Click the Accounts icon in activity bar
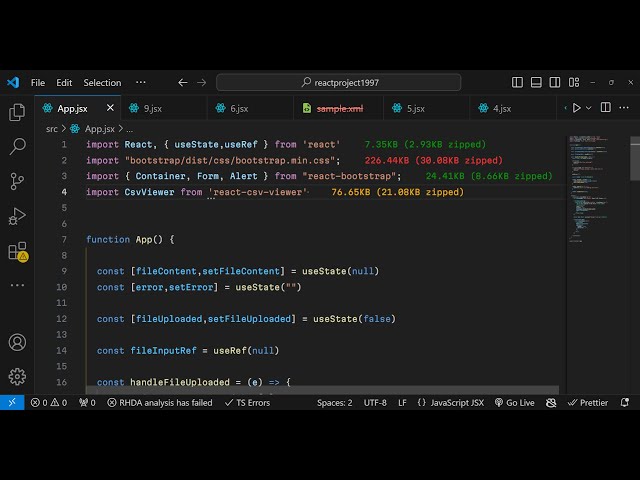Viewport: 640px width, 480px height. [17, 342]
